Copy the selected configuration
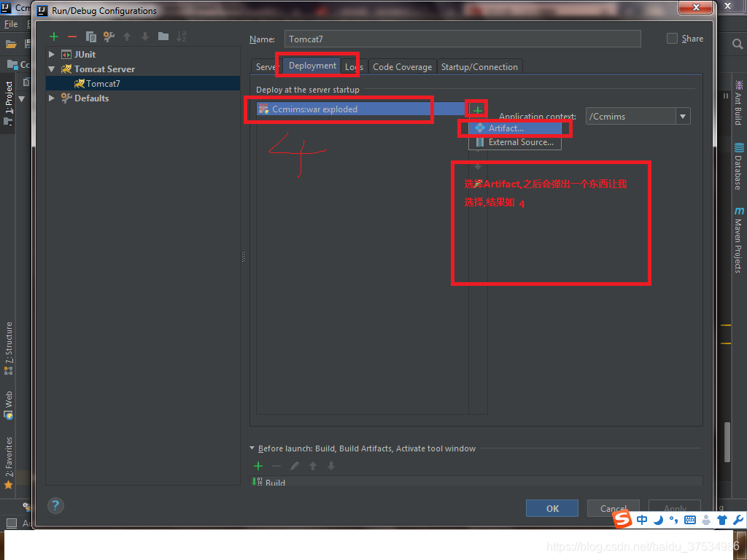The width and height of the screenshot is (747, 560). [90, 36]
